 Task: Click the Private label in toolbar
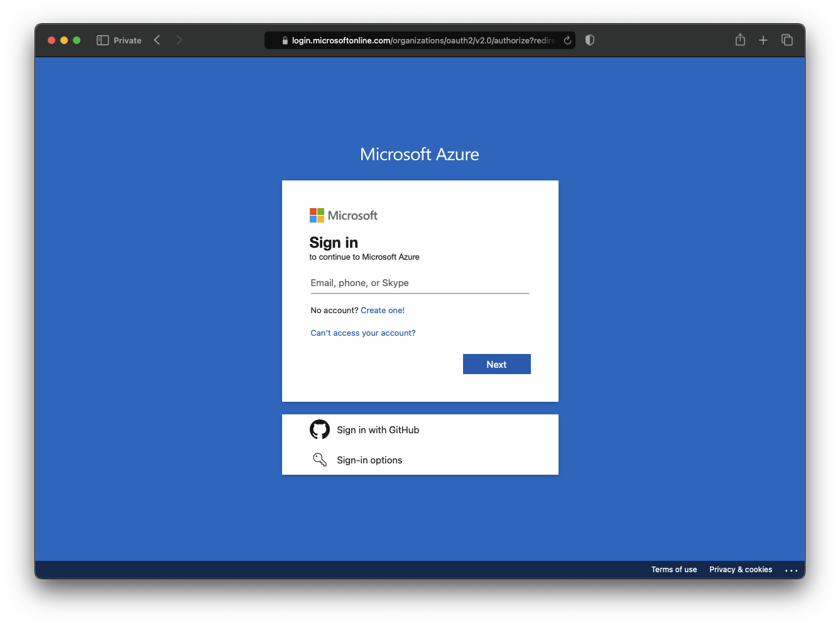tap(128, 40)
